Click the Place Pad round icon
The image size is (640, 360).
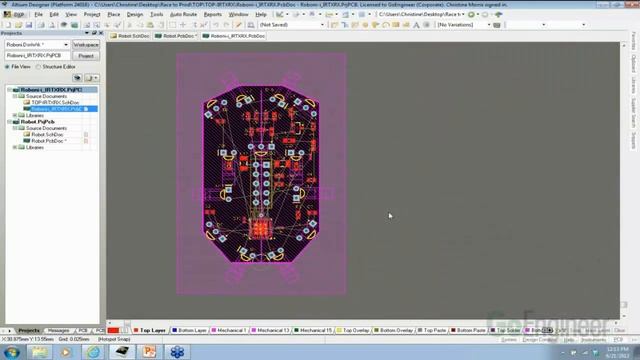[x=365, y=25]
